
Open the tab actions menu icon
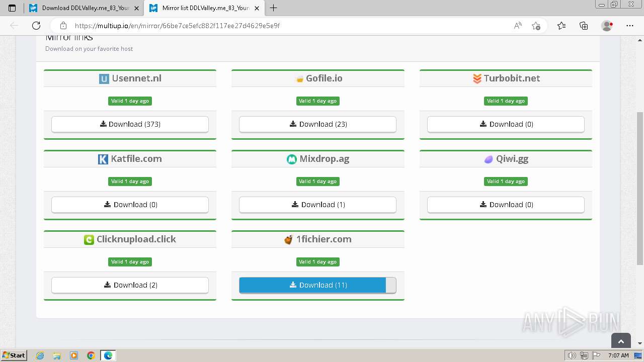[x=12, y=8]
